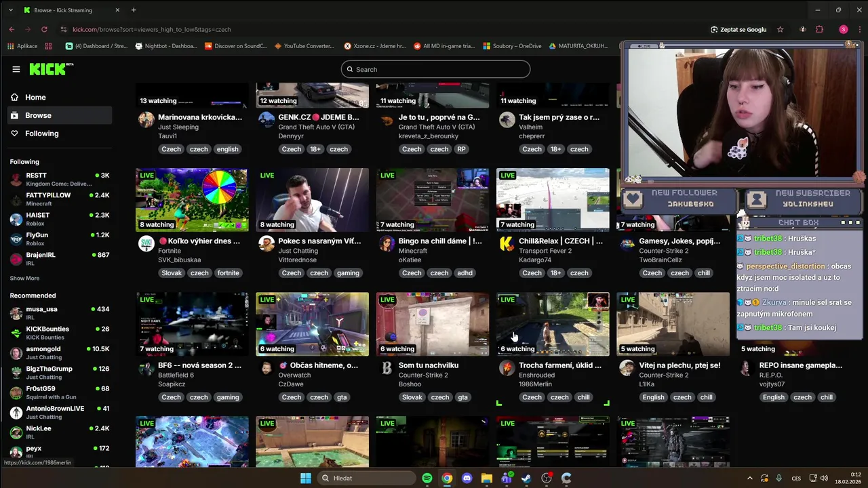Viewport: 868px width, 488px height.
Task: Select fortnite tag under SVK_bibuskaa
Action: [228, 273]
